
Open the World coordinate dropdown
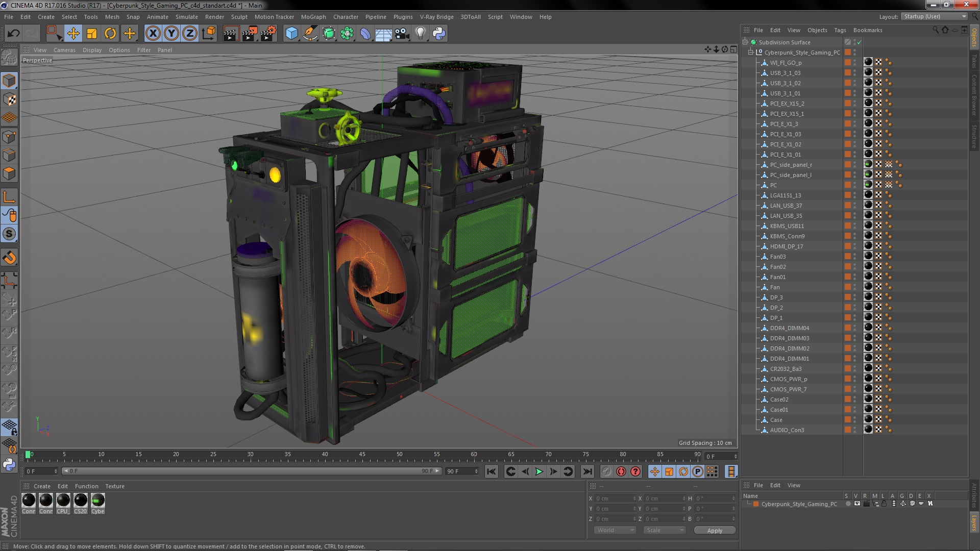coord(615,530)
